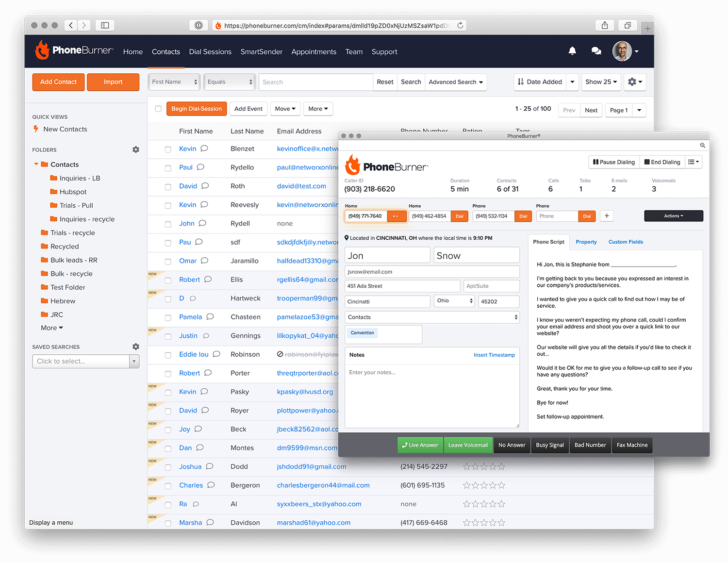Open the Show 25 per-page dropdown
This screenshot has height=563, width=728.
(601, 82)
